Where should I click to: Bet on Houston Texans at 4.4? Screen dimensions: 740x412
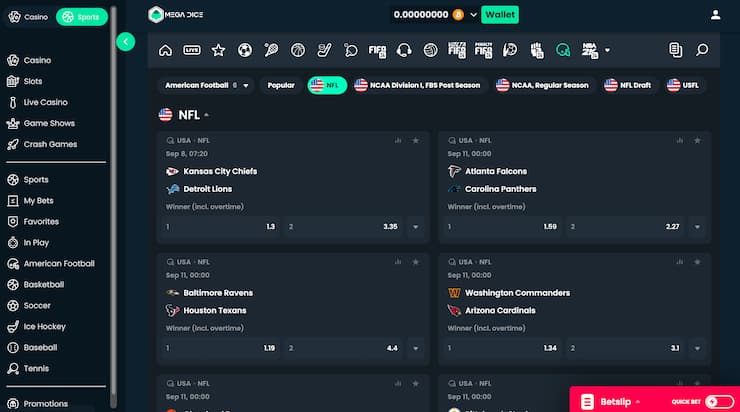[x=344, y=348]
